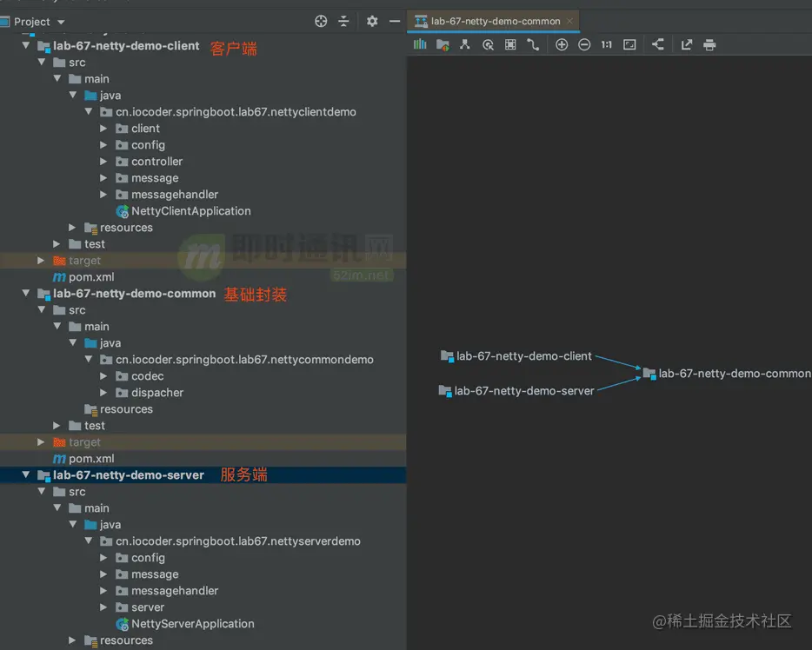Click the curved edge route icon
Image resolution: width=812 pixels, height=650 pixels.
[533, 44]
